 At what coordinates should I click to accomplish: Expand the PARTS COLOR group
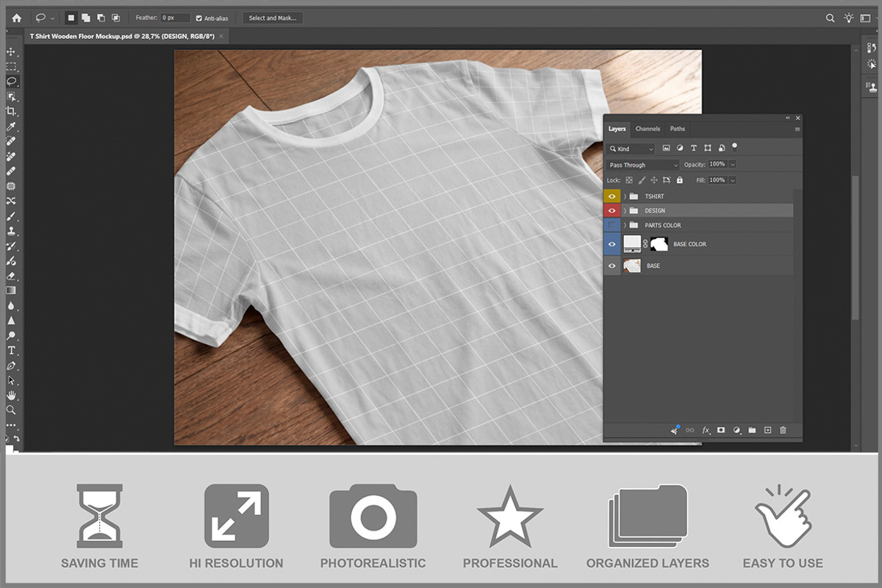(625, 225)
